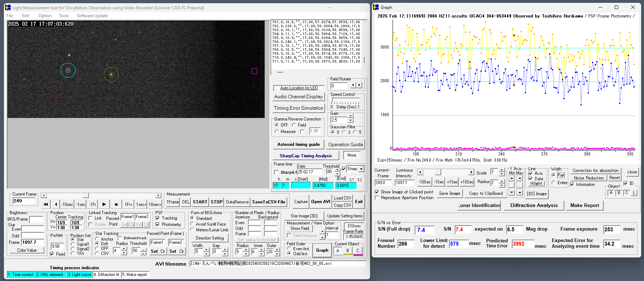644x281 pixels.
Task: Click the Diffraction Analysis button
Action: pyautogui.click(x=534, y=205)
